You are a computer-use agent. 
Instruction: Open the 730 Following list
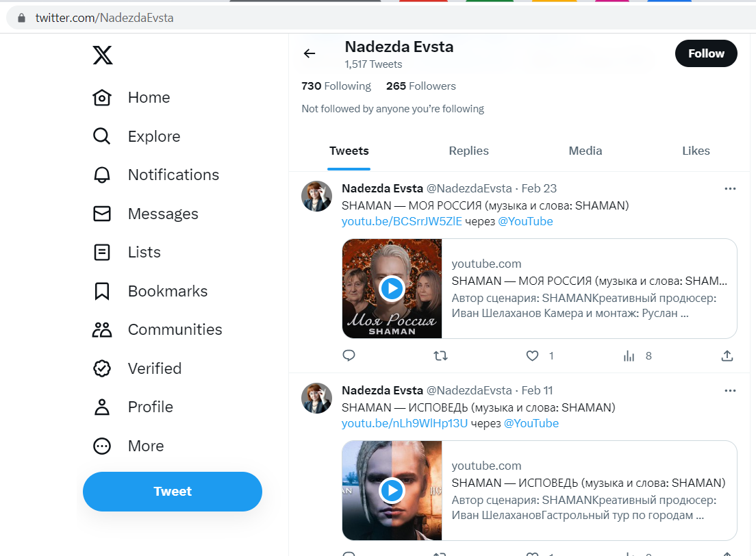click(x=336, y=86)
